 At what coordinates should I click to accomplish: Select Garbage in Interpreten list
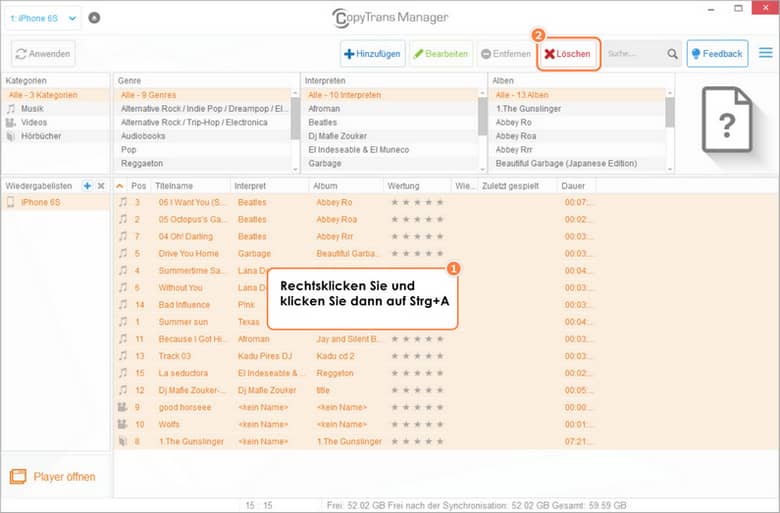390,163
